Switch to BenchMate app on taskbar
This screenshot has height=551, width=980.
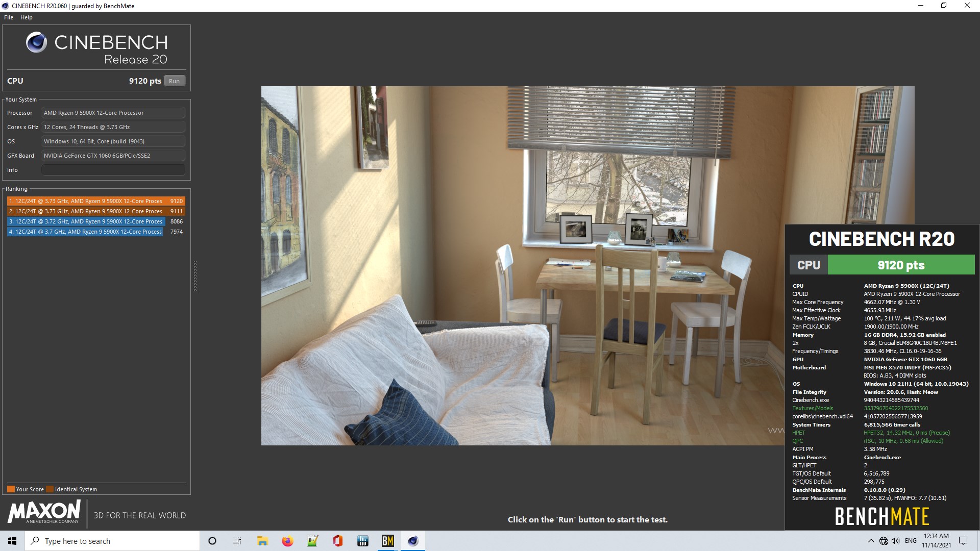(x=388, y=541)
